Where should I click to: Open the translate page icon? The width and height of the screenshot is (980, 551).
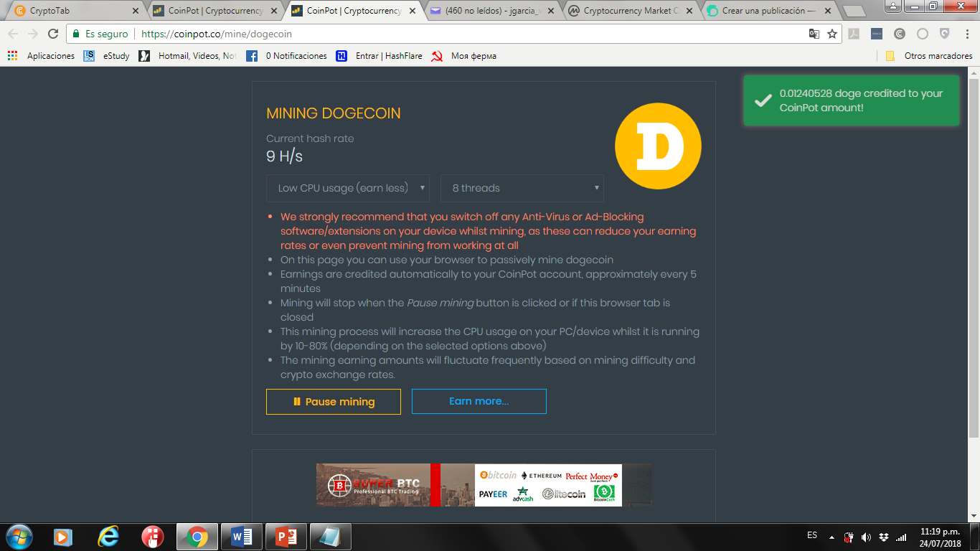point(814,34)
